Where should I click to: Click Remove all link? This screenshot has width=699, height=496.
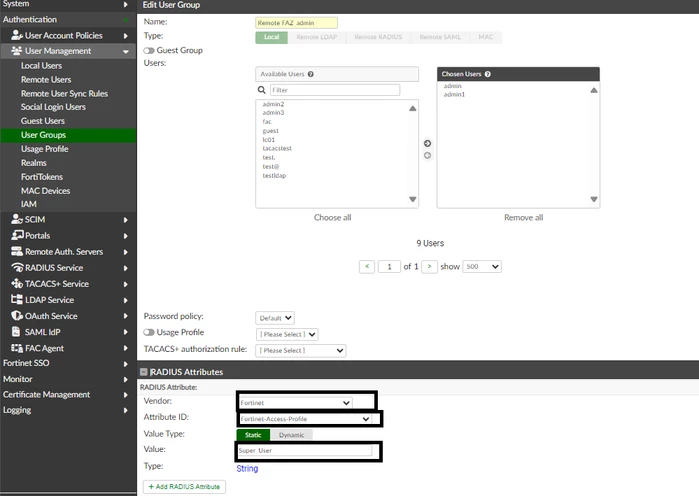pyautogui.click(x=523, y=217)
